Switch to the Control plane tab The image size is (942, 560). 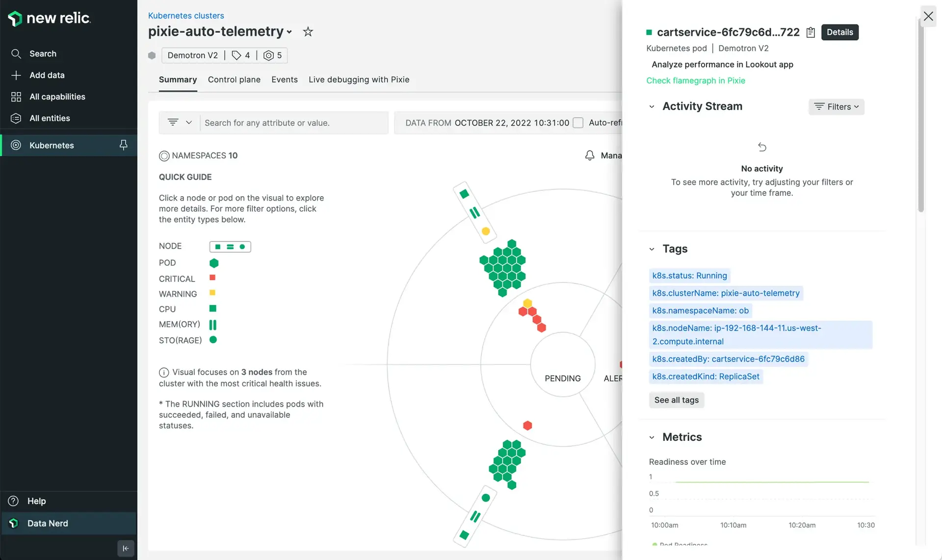pos(234,79)
